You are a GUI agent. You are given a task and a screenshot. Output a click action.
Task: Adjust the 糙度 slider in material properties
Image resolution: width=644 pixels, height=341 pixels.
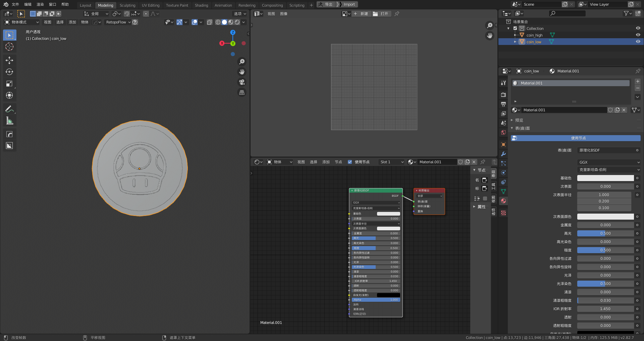[605, 250]
